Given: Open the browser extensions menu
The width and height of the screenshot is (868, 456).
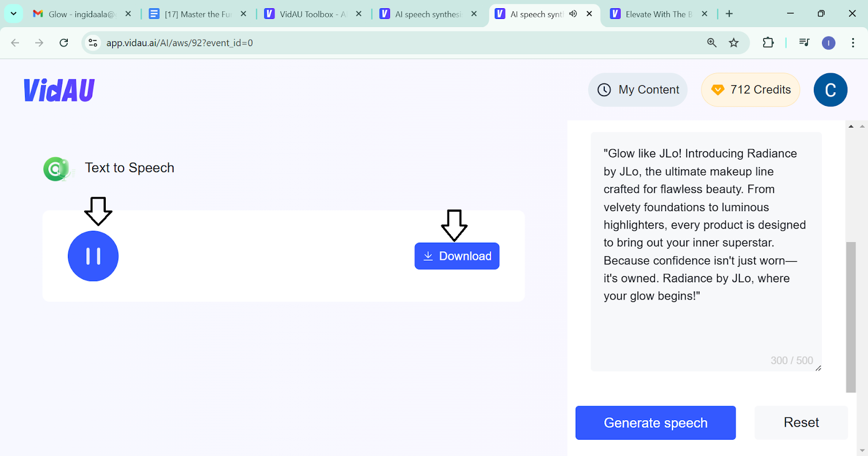Looking at the screenshot, I should point(768,42).
